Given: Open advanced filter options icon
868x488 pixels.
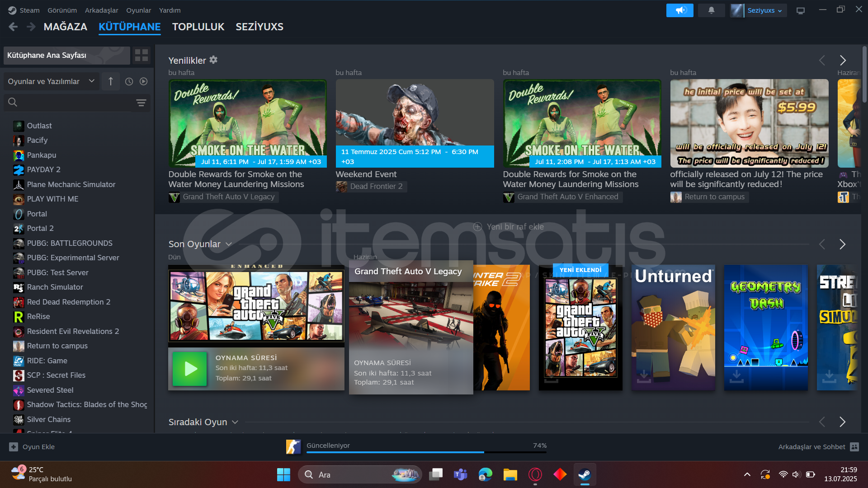Looking at the screenshot, I should [141, 103].
